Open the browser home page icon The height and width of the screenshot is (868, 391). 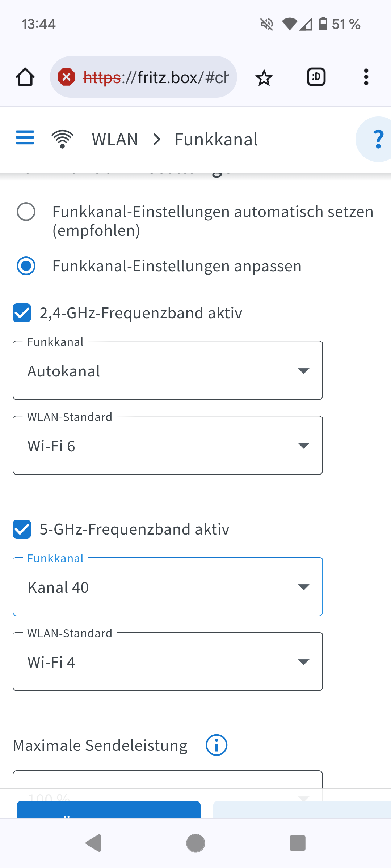[x=25, y=77]
